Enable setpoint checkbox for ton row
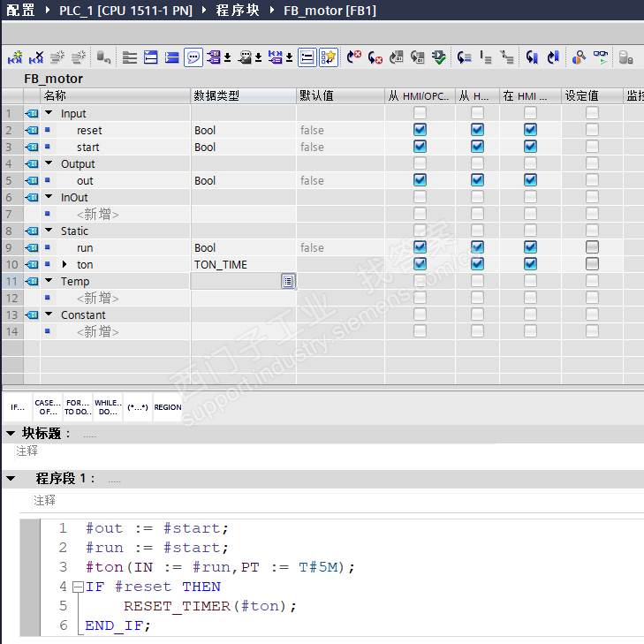Image resolution: width=644 pixels, height=644 pixels. click(592, 264)
